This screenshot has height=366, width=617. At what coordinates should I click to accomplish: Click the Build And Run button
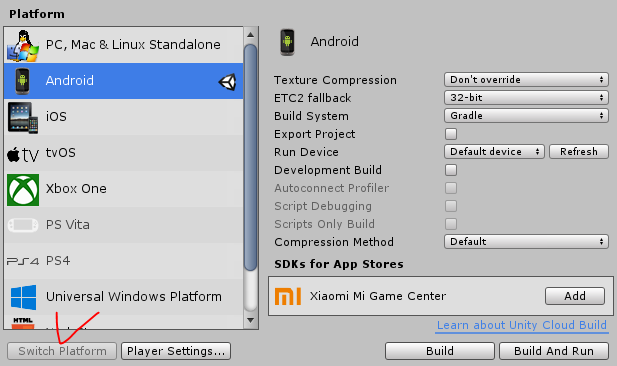pyautogui.click(x=554, y=351)
